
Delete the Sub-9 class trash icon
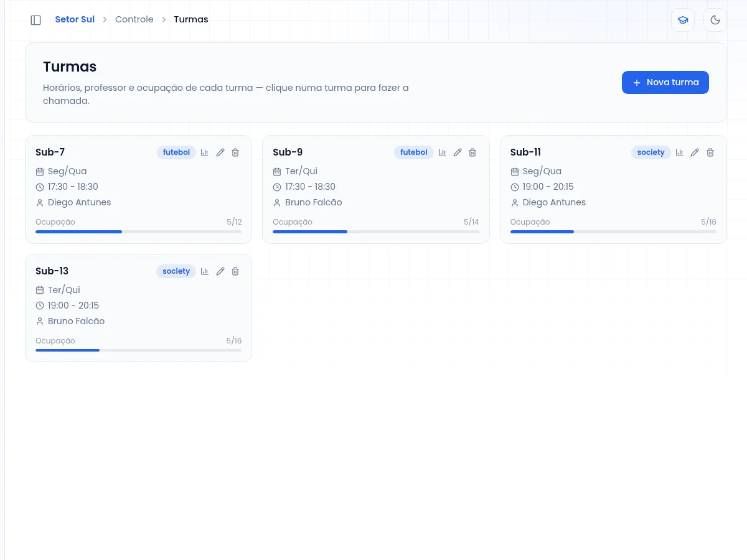(472, 152)
